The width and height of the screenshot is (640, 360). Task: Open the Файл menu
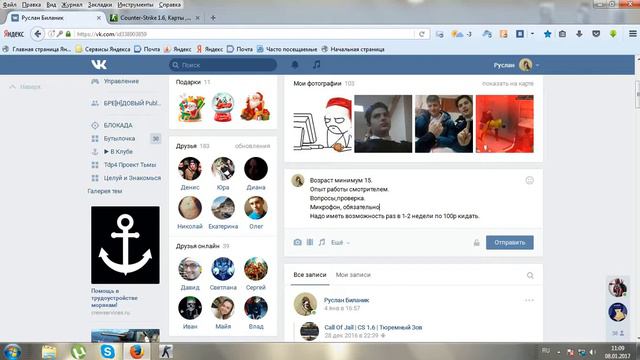[9, 5]
